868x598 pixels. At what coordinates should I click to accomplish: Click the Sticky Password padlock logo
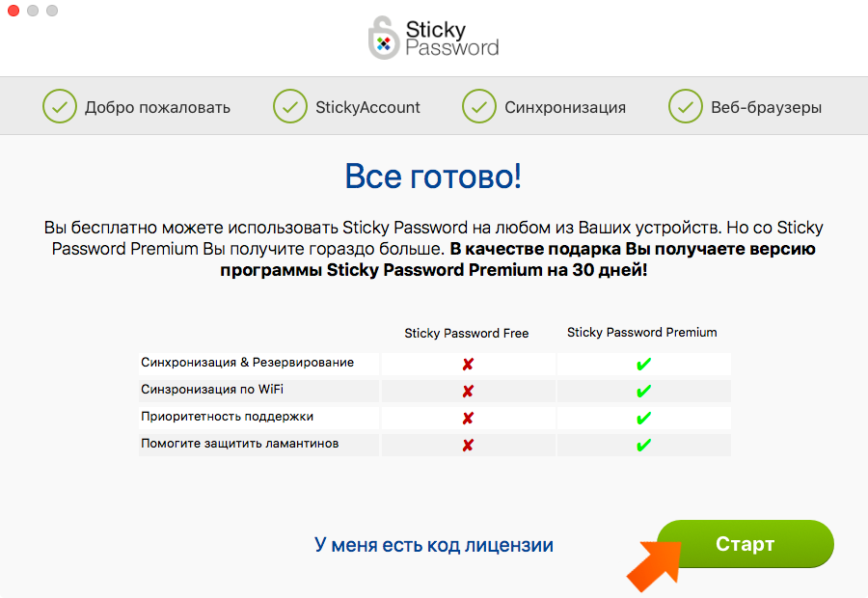(x=384, y=38)
